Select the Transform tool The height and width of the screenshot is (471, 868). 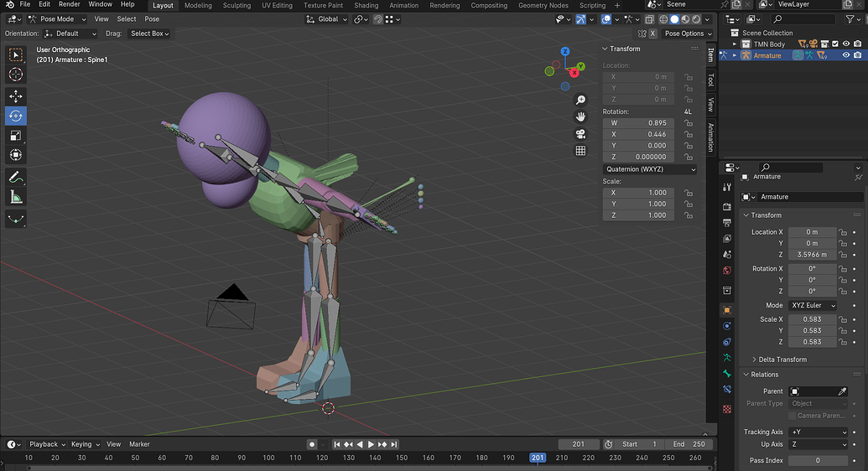click(15, 154)
